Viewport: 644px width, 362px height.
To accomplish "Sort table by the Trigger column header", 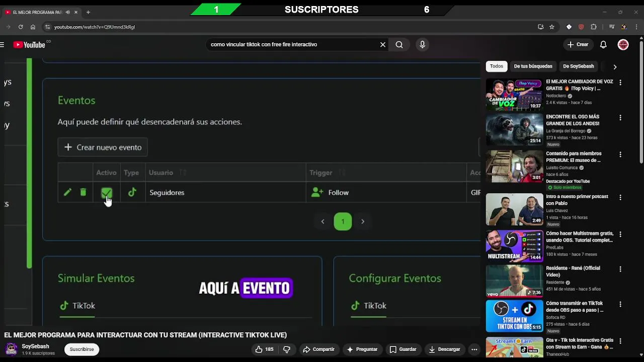I will tap(321, 172).
